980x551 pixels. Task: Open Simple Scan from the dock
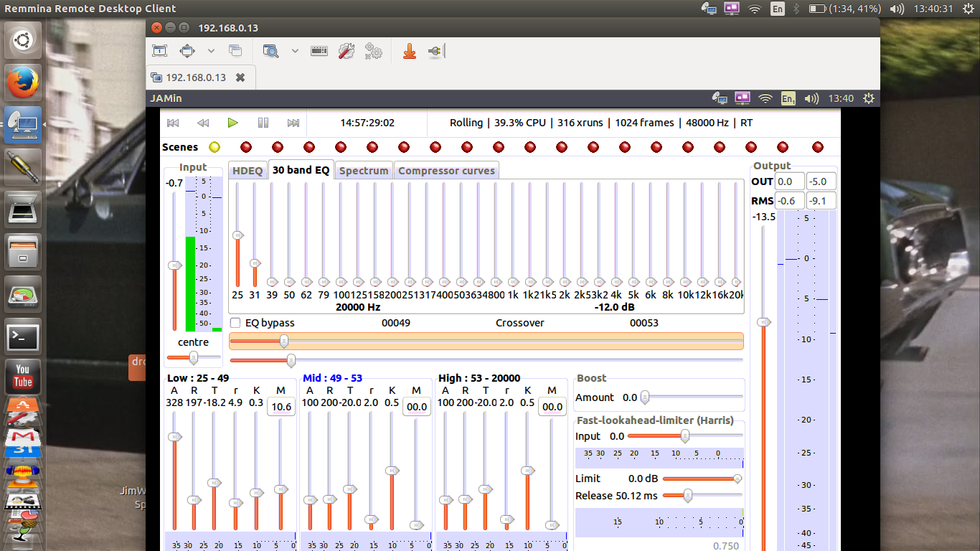(x=23, y=210)
